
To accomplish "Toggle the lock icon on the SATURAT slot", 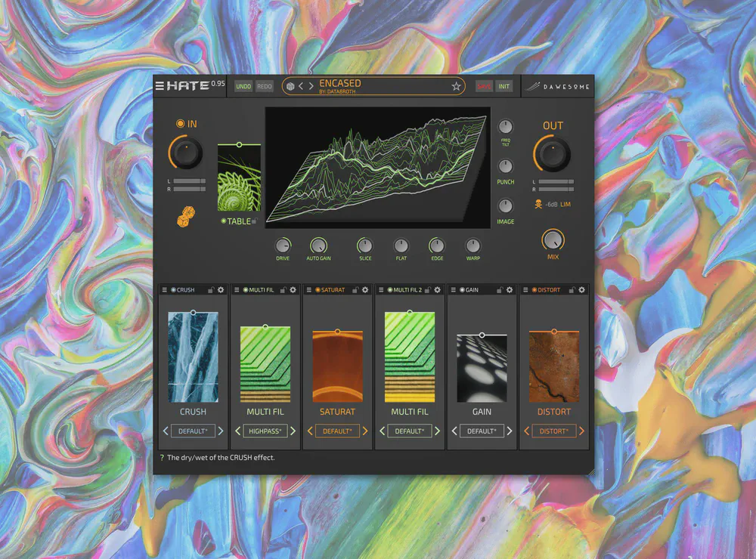I will pyautogui.click(x=355, y=289).
